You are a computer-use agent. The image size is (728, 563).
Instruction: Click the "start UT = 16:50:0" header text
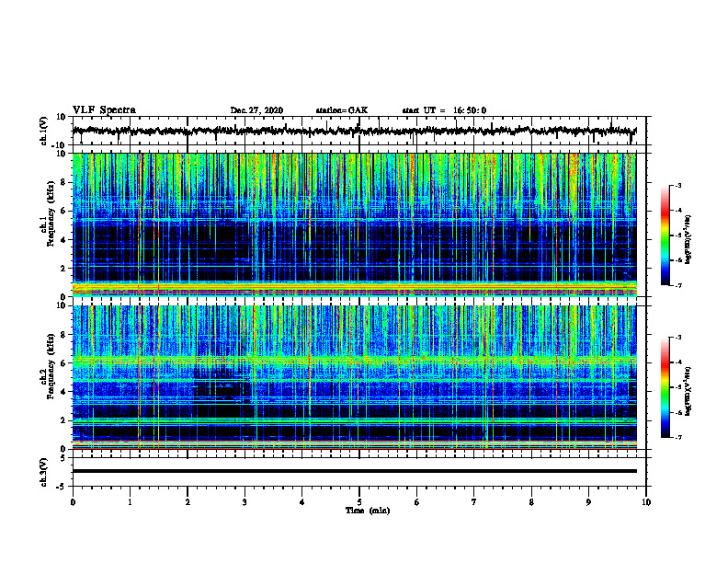pos(444,110)
